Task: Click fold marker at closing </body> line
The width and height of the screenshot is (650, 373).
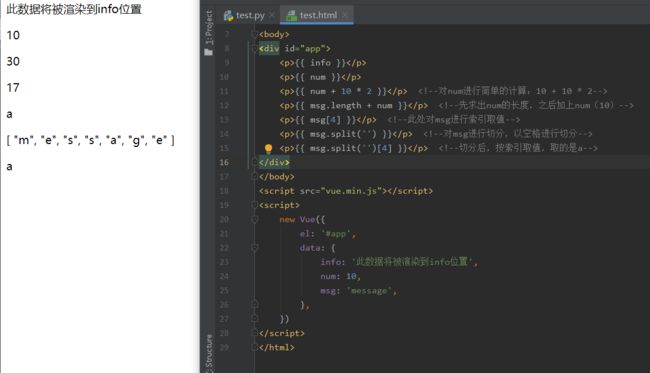Action: [x=255, y=177]
